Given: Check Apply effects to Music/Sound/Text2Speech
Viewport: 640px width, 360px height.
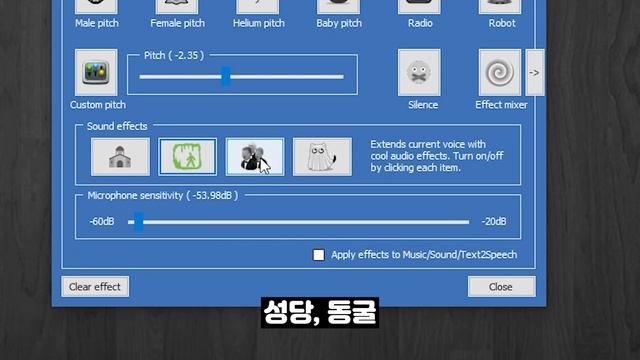Looking at the screenshot, I should (x=319, y=255).
